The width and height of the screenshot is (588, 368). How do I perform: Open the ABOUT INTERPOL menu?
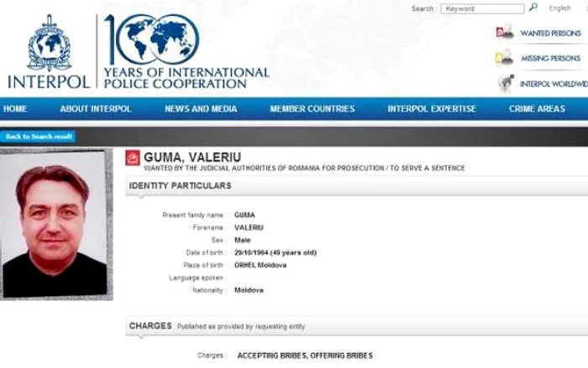pyautogui.click(x=96, y=108)
